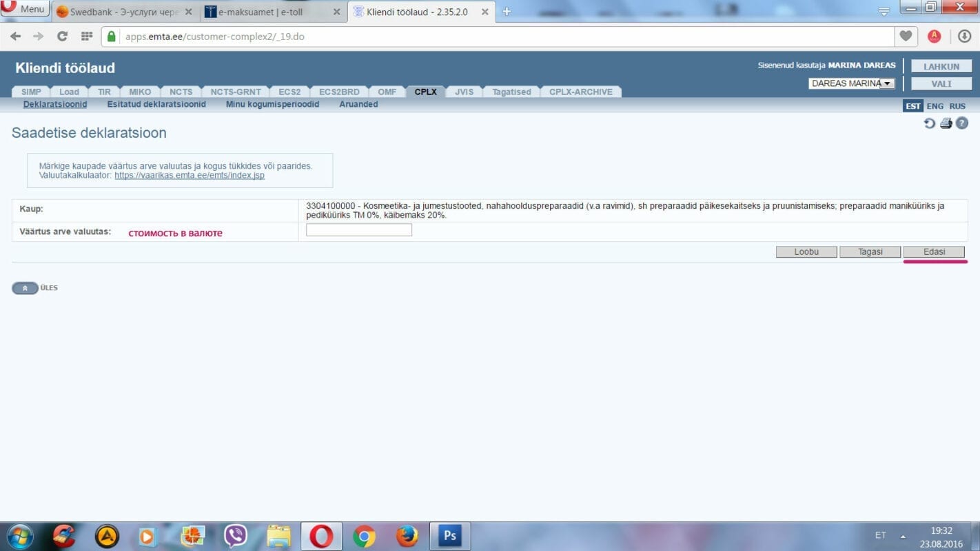Screen dimensions: 980x551
Task: Open the speed dial grid icon
Action: pyautogui.click(x=87, y=37)
